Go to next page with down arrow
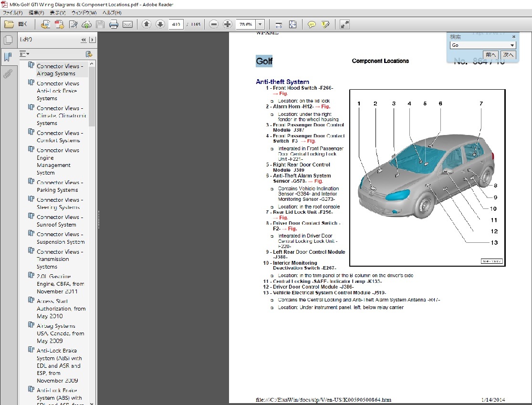The width and height of the screenshot is (532, 405). 160,24
